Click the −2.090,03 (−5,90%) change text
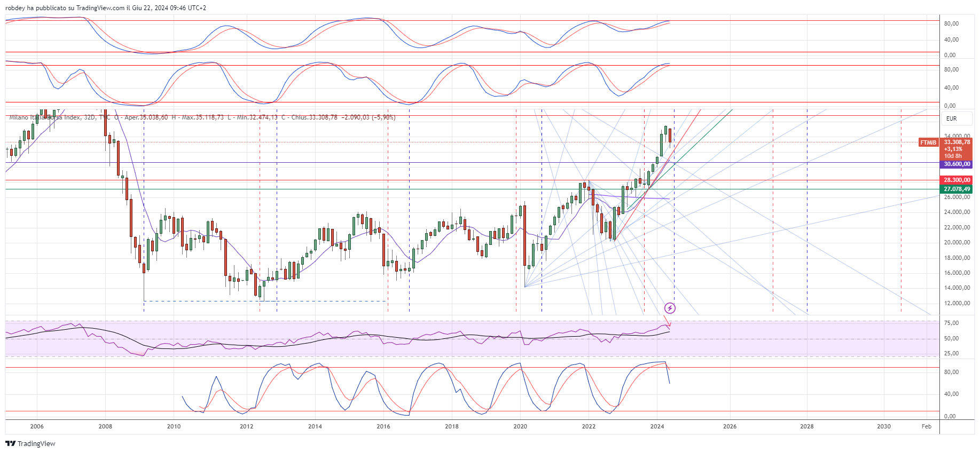The height and width of the screenshot is (453, 980). tap(369, 117)
